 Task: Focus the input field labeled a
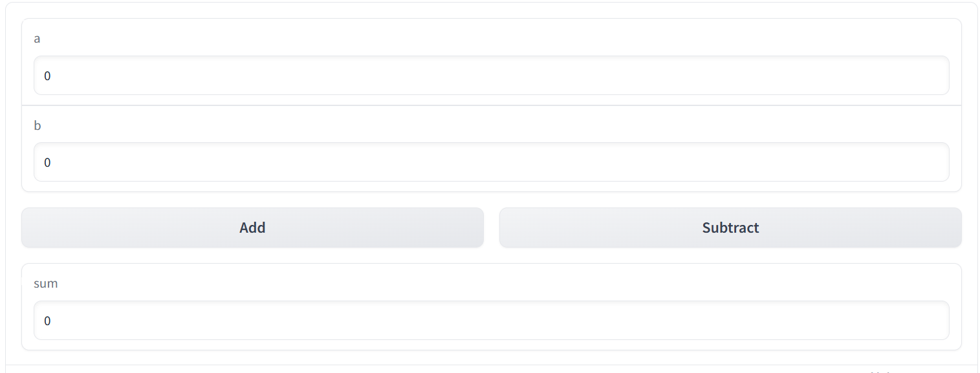pos(491,76)
